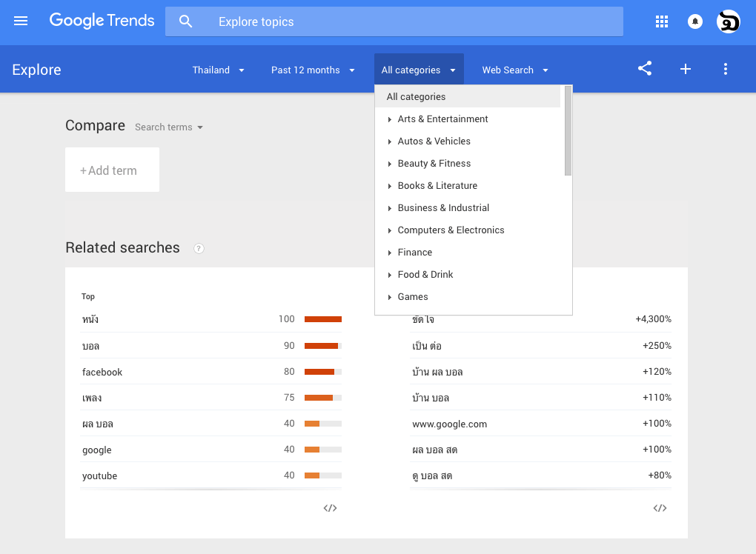This screenshot has width=756, height=554.
Task: Select All categories in the list
Action: (467, 96)
